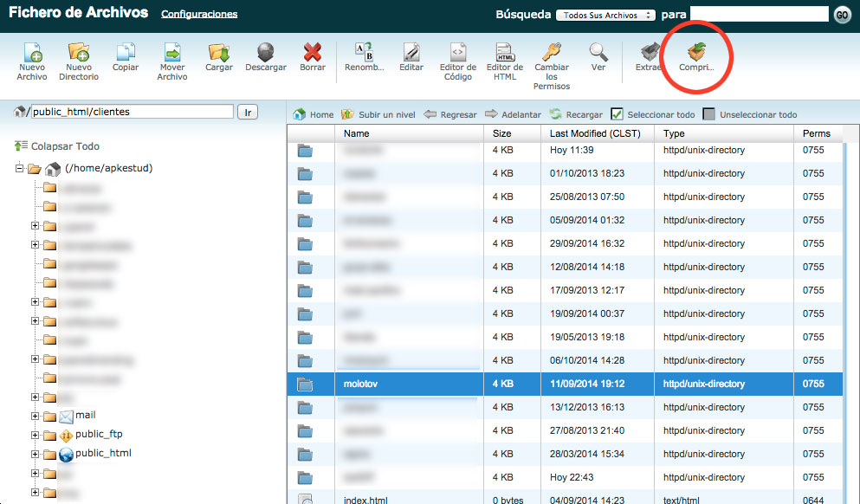
Task: Go to the Home directory
Action: point(314,114)
